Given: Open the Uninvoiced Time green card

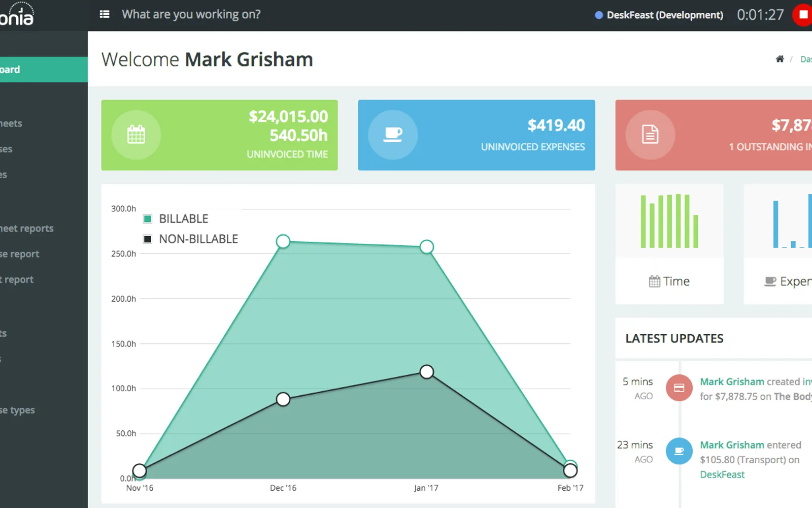Looking at the screenshot, I should 219,135.
